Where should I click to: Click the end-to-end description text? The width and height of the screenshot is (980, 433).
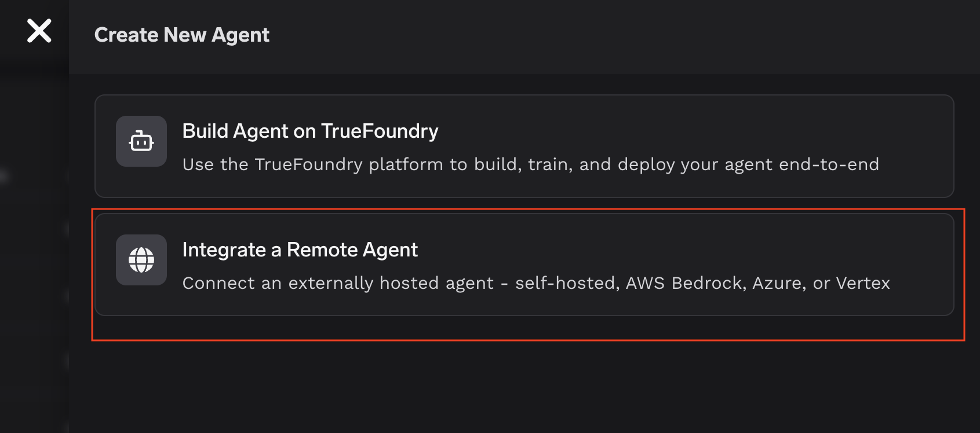point(530,164)
